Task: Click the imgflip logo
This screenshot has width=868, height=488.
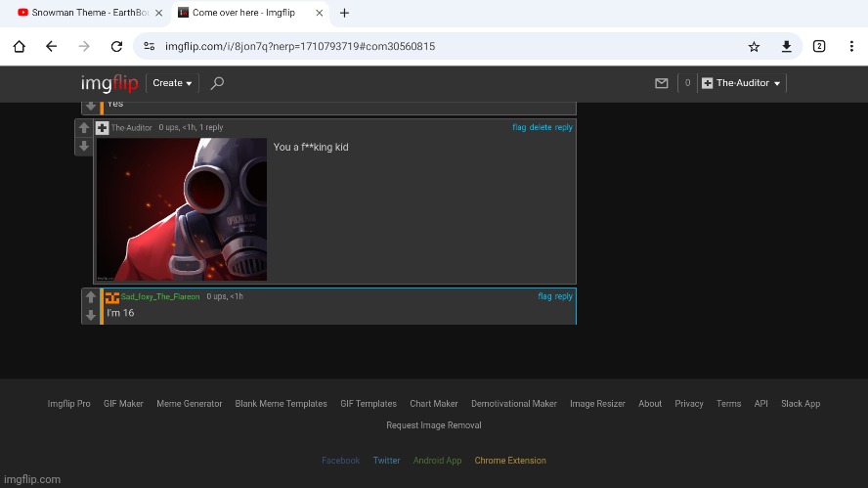Action: [x=109, y=83]
